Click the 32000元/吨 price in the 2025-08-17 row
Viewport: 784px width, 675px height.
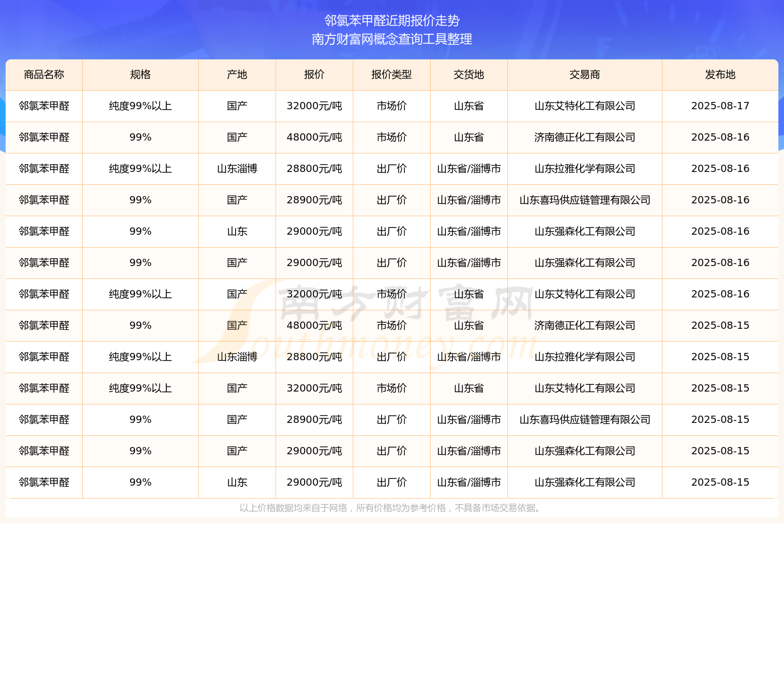[315, 106]
